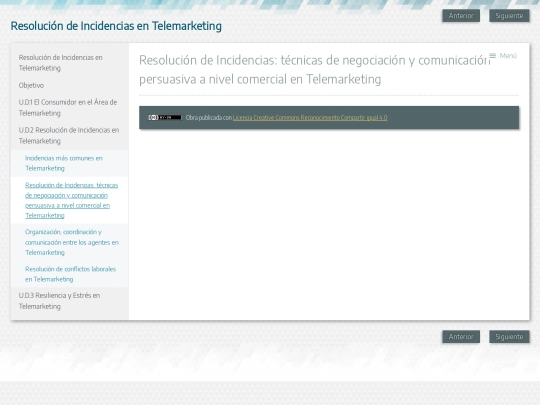Select U.D.1 El Consumidor en el Área
The width and height of the screenshot is (540, 405).
(68, 107)
